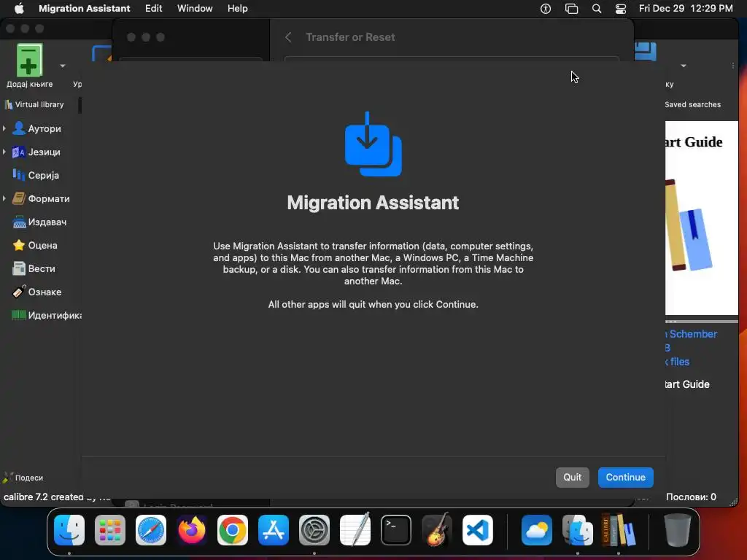This screenshot has height=560, width=747.
Task: Click calibre's green Add books icon
Action: coord(29,60)
